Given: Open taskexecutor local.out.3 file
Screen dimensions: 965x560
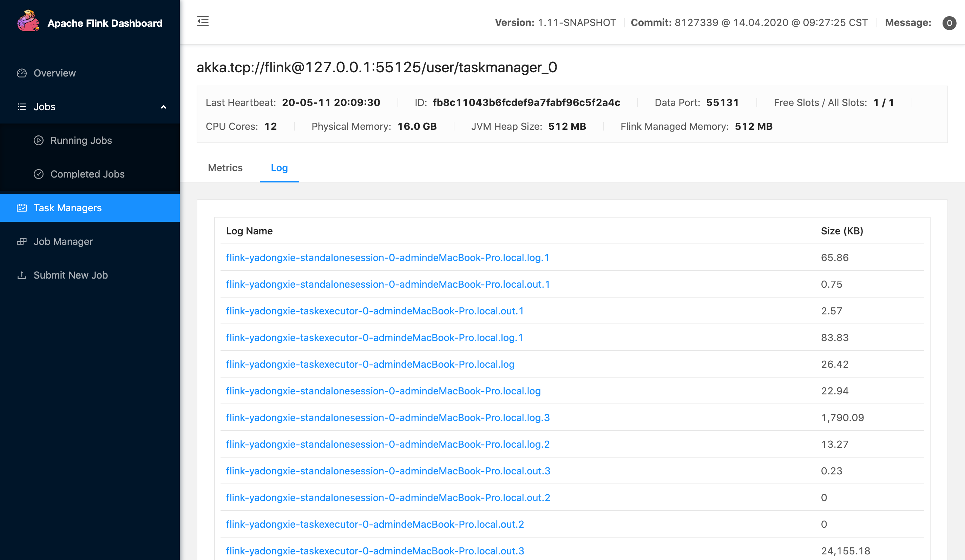Looking at the screenshot, I should (x=375, y=551).
